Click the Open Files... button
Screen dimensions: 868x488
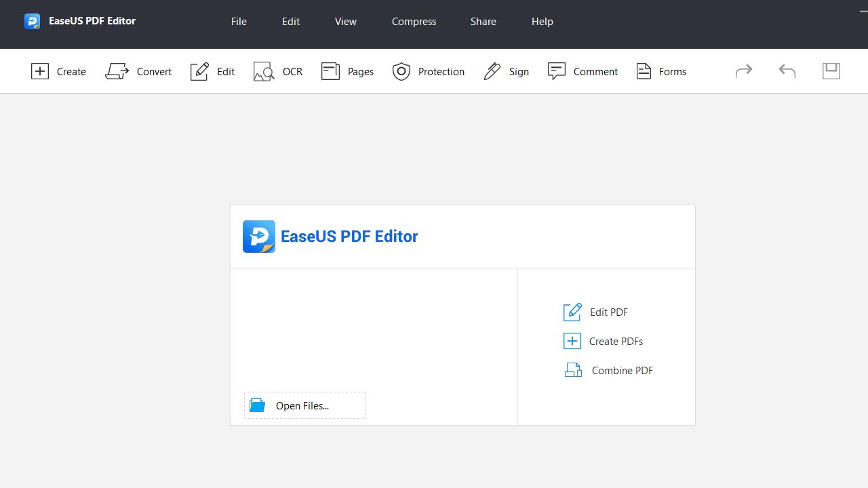tap(305, 405)
